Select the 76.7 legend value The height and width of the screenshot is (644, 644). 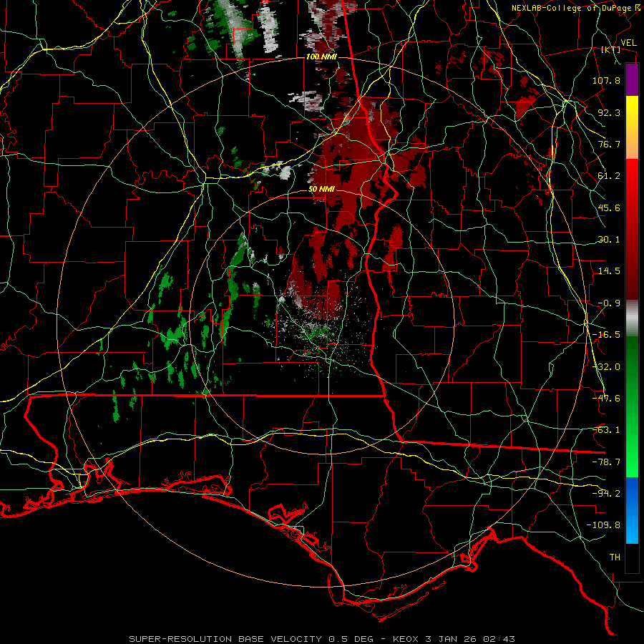pos(609,144)
